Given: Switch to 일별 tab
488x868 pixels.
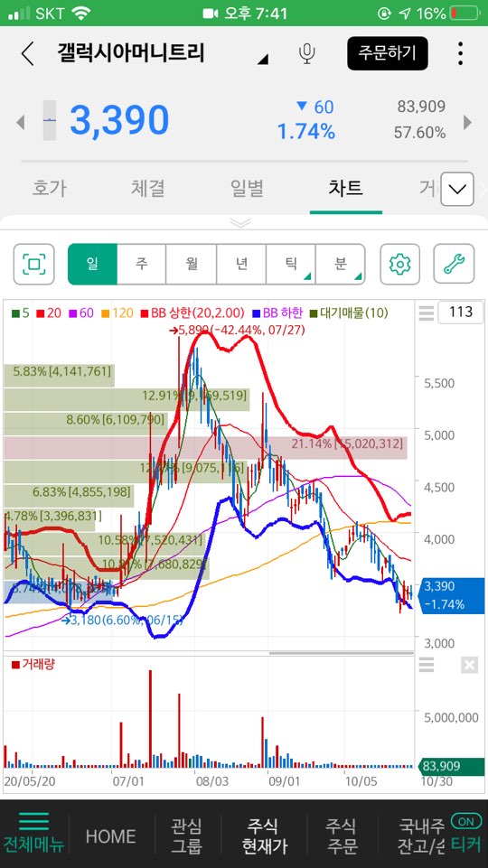Looking at the screenshot, I should pyautogui.click(x=247, y=189).
